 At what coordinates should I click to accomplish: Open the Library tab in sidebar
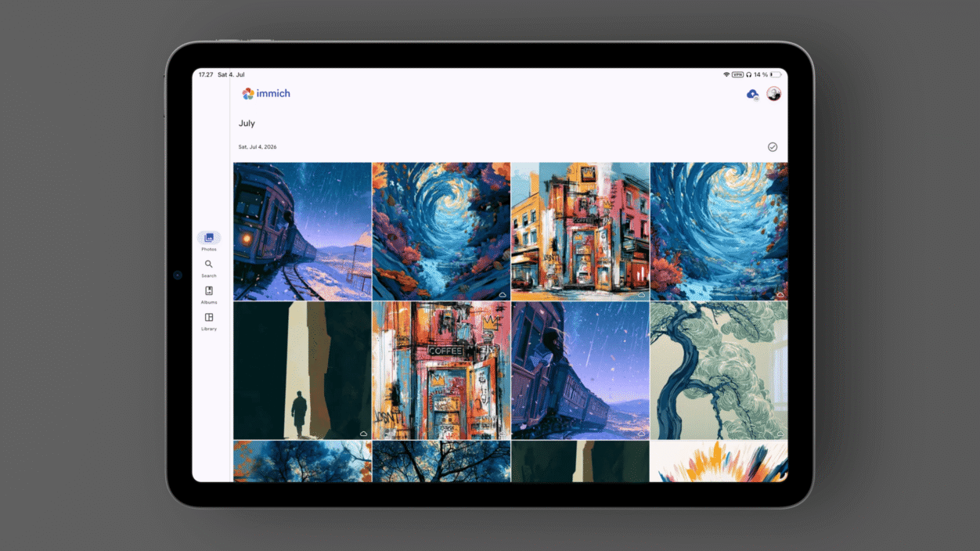tap(208, 322)
